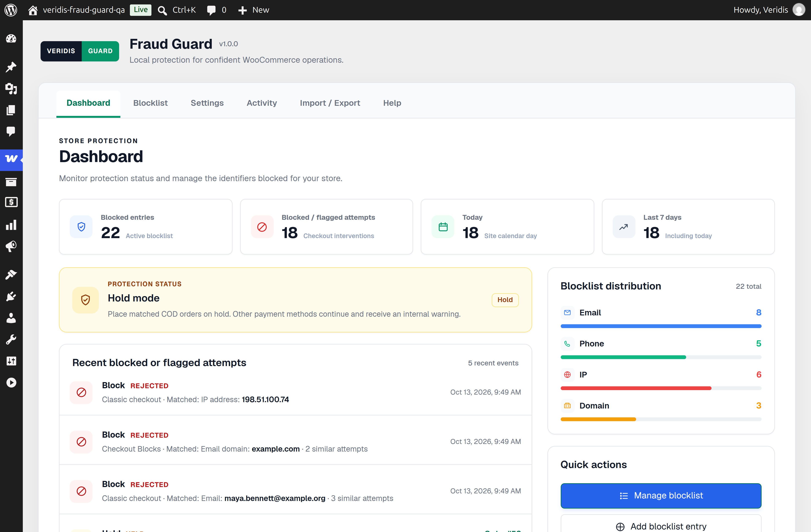Click the example.com domain text

click(x=275, y=449)
